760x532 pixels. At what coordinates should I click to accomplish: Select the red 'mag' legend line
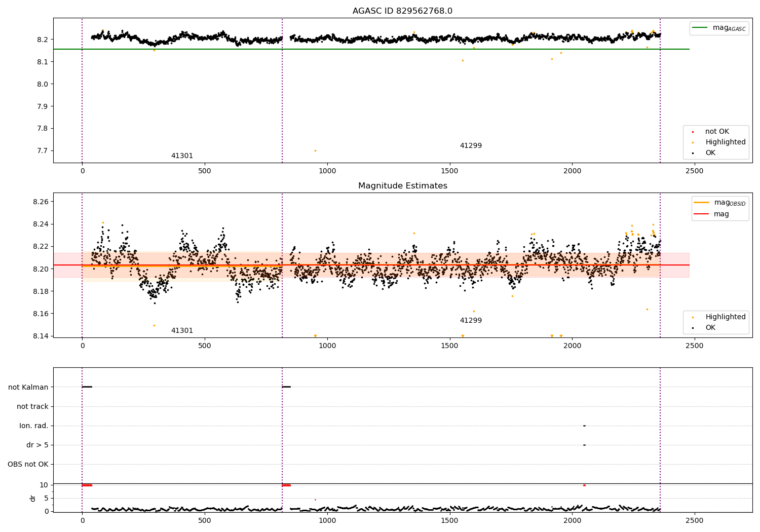[x=701, y=214]
